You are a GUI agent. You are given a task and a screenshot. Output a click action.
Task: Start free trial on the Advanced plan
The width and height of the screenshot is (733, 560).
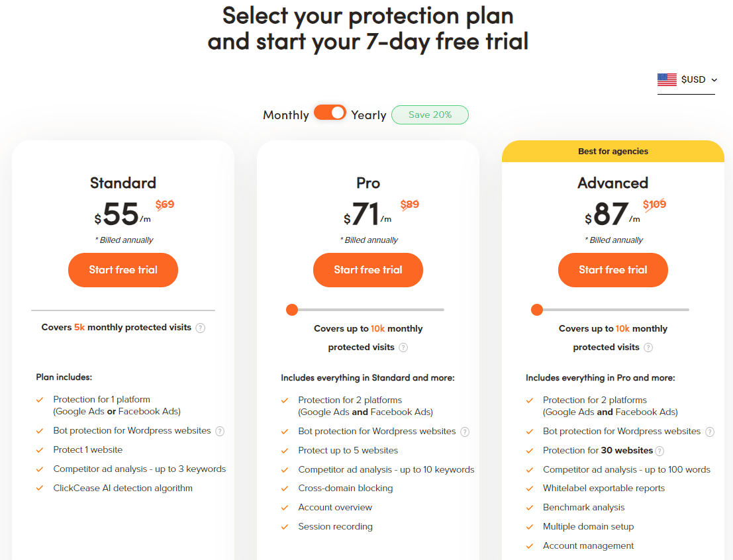612,269
